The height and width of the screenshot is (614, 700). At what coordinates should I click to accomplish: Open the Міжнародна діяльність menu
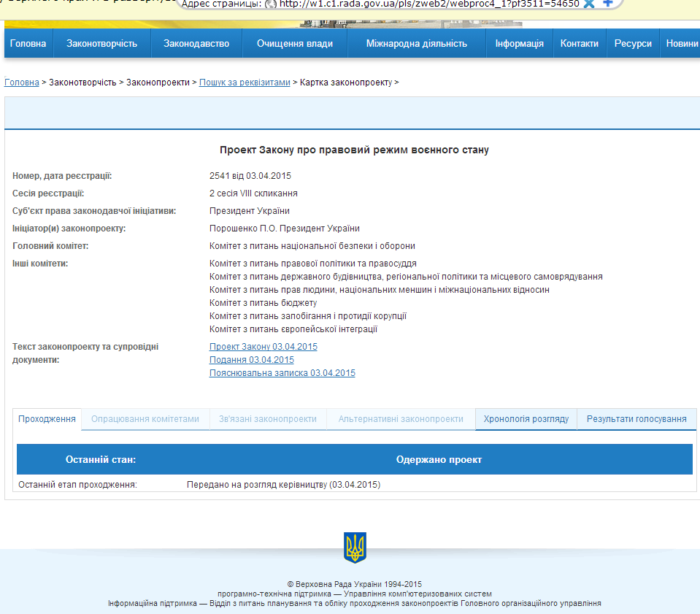tap(417, 43)
